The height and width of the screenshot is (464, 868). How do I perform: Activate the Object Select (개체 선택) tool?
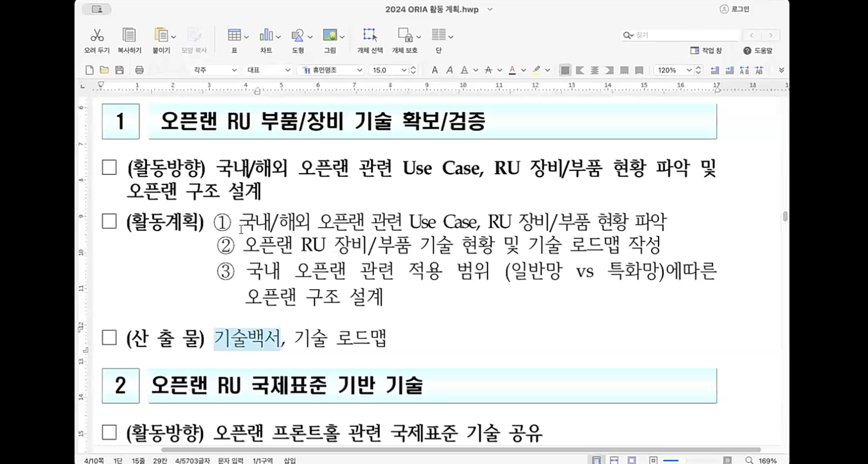pos(370,35)
